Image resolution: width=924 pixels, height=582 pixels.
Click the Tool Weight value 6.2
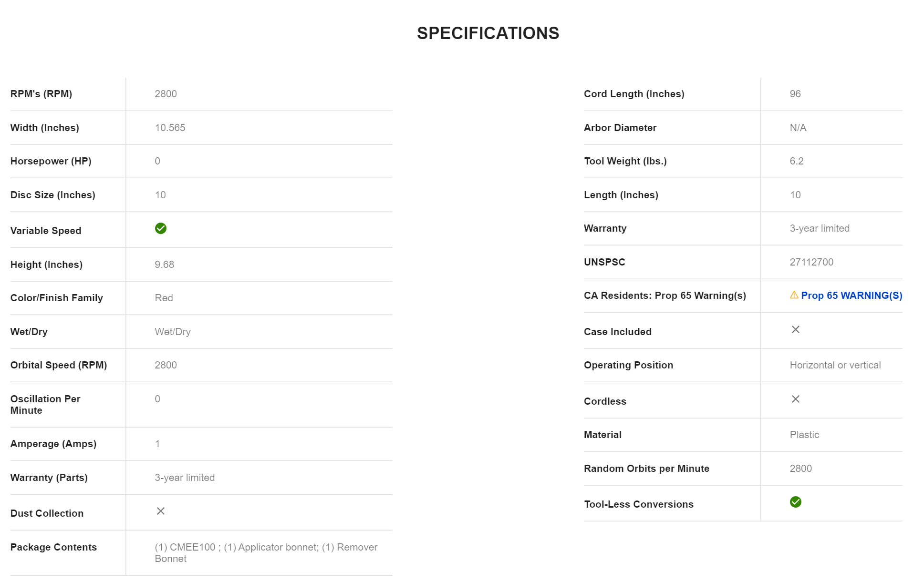pos(796,161)
